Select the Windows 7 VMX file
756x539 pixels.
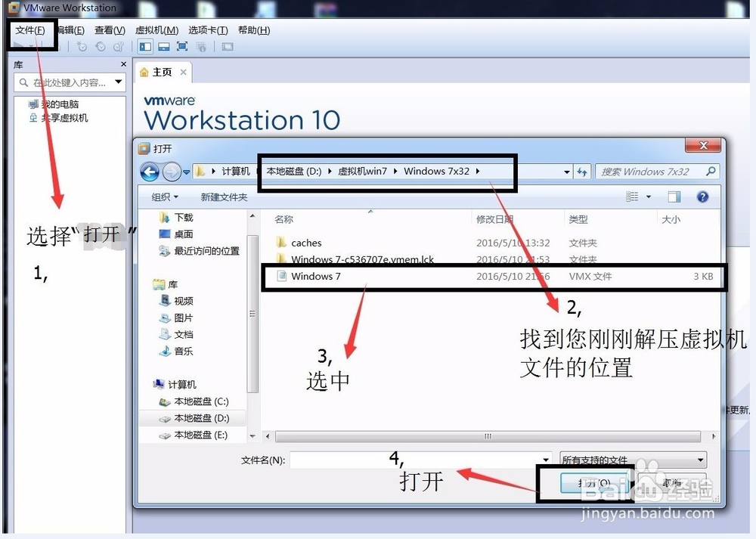coord(494,276)
